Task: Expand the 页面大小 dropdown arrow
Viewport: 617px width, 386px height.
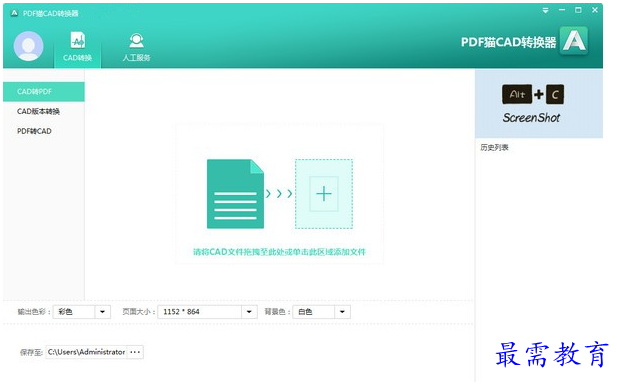Action: [249, 312]
